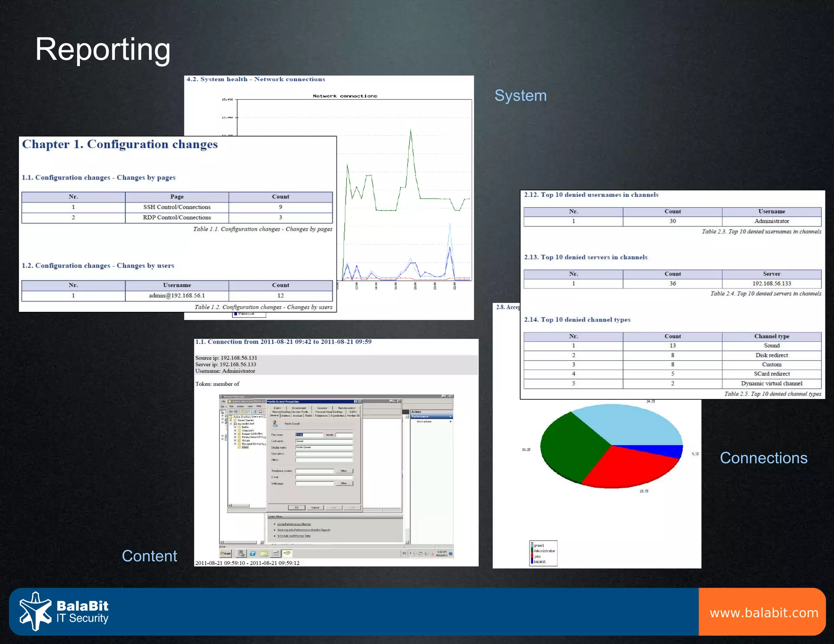Open Working with Performance Monitor Reports link
This screenshot has height=644, width=834.
click(x=304, y=530)
